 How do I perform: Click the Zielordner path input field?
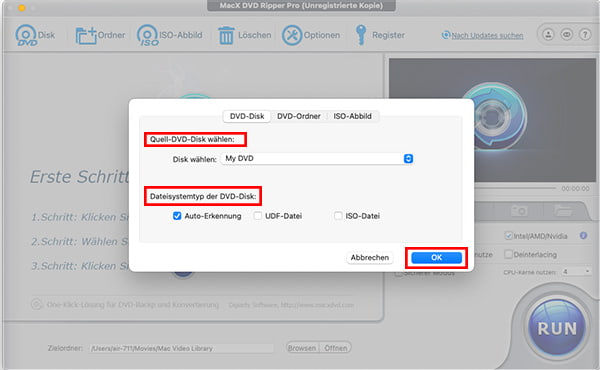181,348
